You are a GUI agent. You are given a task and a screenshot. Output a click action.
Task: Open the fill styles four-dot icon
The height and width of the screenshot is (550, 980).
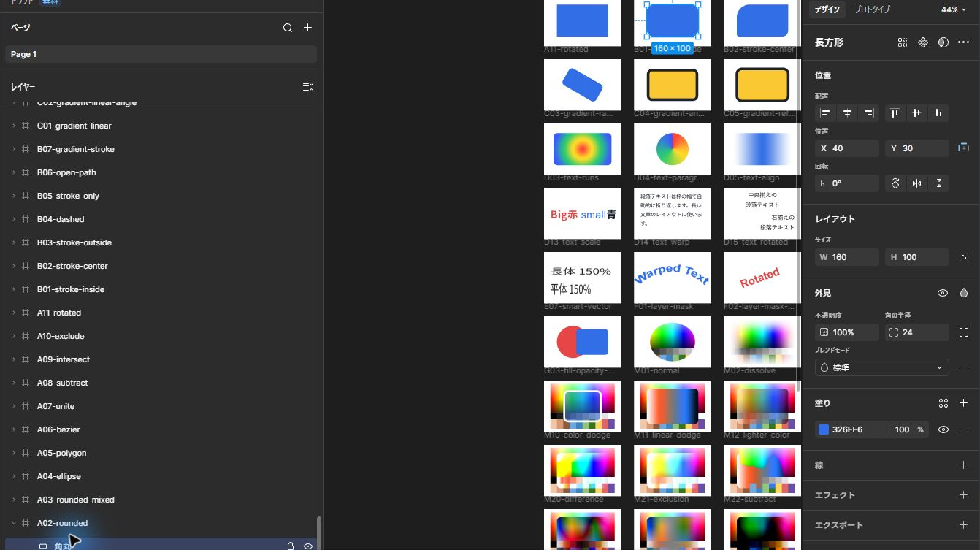click(943, 403)
